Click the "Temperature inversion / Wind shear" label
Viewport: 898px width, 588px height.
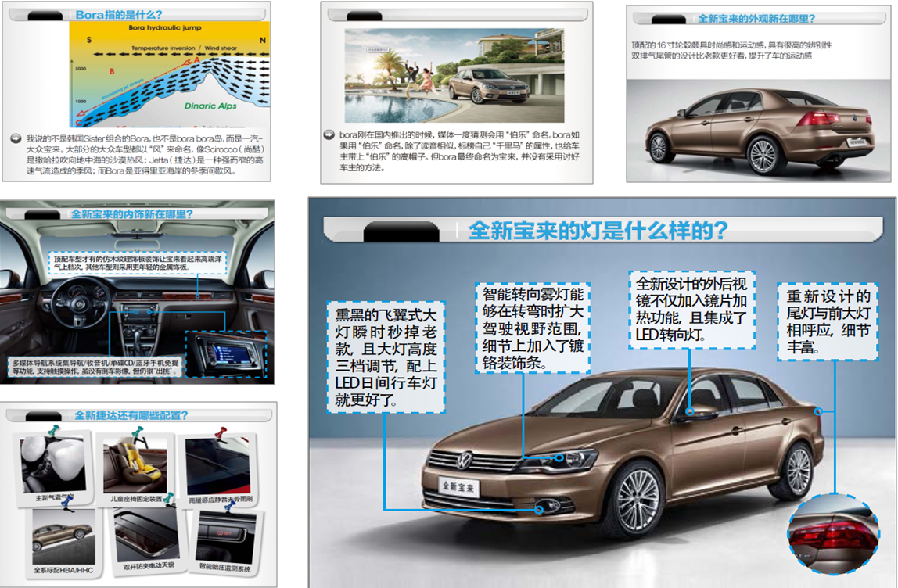pyautogui.click(x=185, y=48)
